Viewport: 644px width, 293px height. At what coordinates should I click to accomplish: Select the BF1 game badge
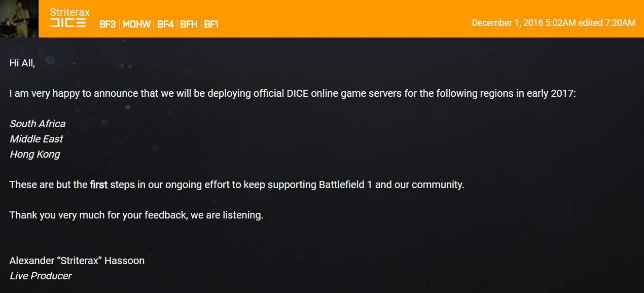click(211, 24)
